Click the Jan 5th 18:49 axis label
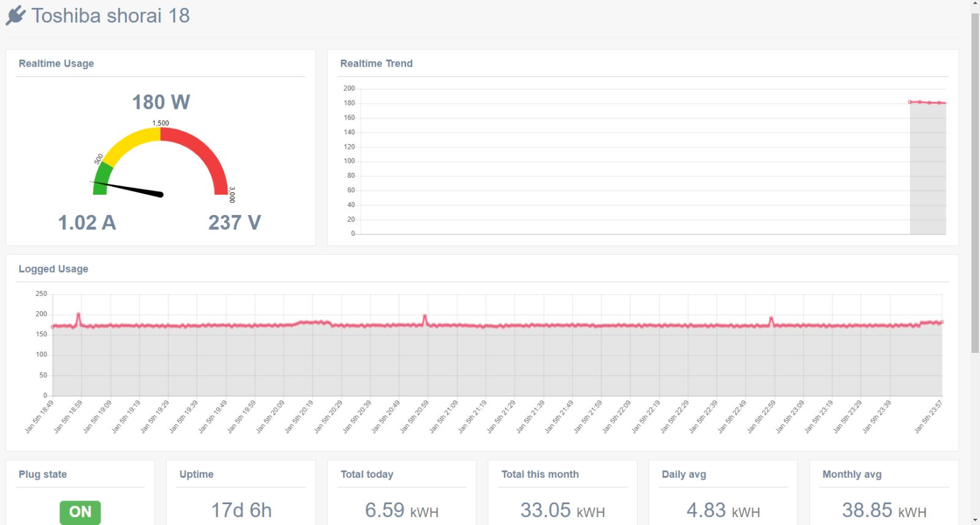 (39, 417)
